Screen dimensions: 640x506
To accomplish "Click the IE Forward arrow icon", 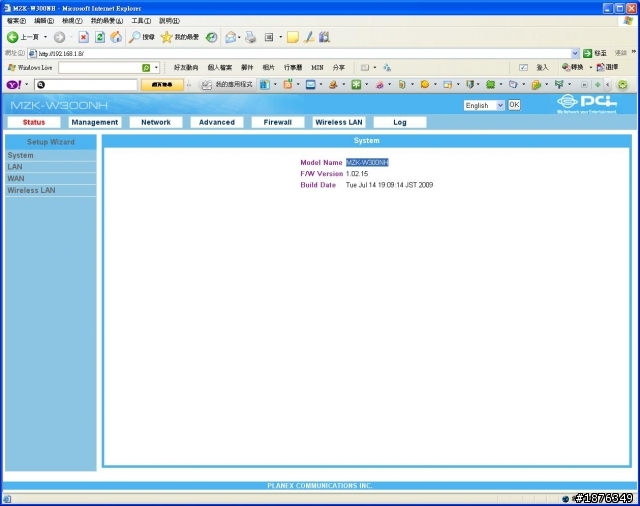I will pos(60,37).
